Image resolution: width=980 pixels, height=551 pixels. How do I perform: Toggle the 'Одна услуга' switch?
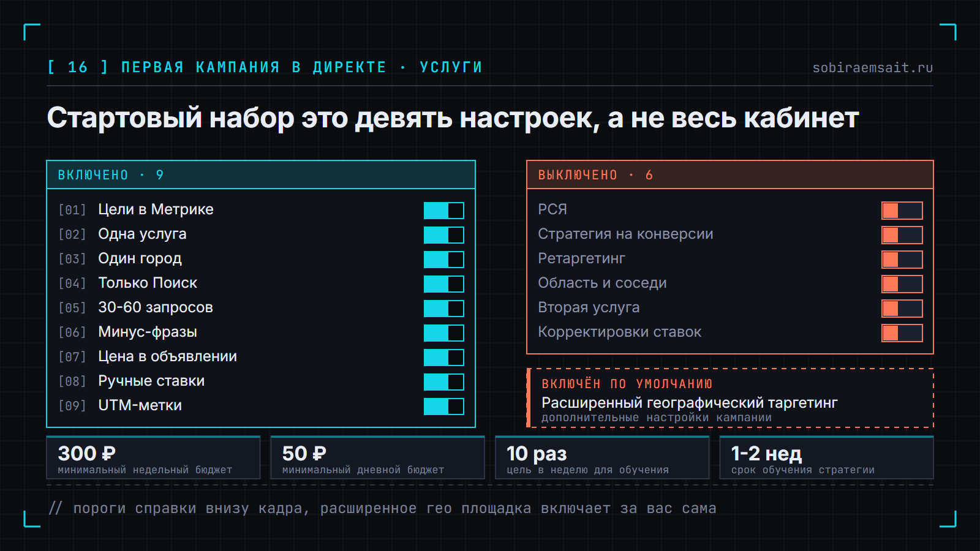[x=444, y=235]
